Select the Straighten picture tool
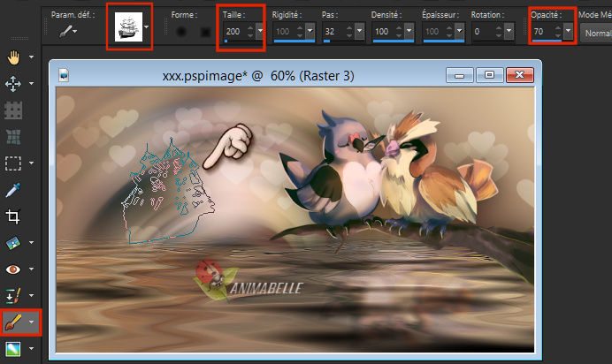This screenshot has height=364, width=612. (13, 243)
